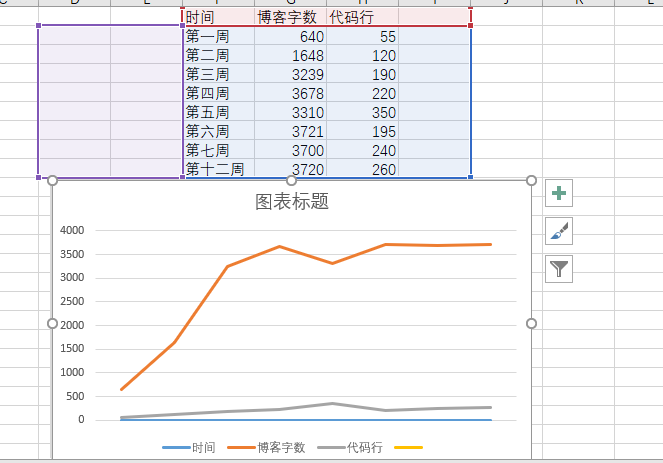Select cell with value 3721
The width and height of the screenshot is (663, 463).
point(290,131)
